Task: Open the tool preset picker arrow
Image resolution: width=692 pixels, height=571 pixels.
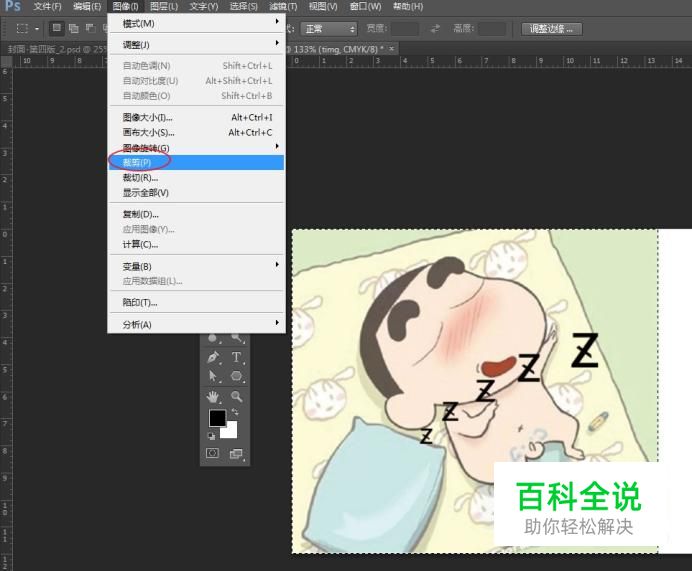Action: tap(37, 29)
